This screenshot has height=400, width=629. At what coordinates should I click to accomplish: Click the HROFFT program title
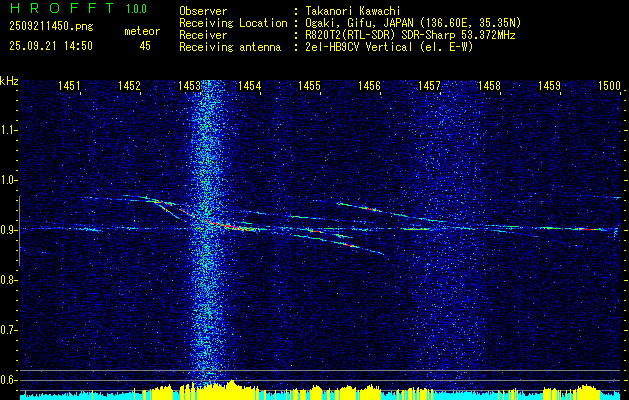click(x=61, y=8)
